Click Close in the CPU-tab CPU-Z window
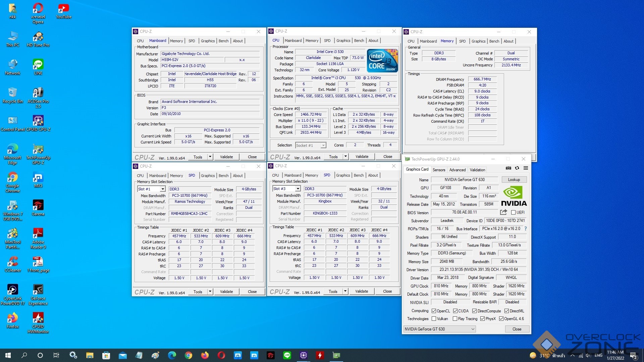The image size is (644, 362). coord(388,157)
